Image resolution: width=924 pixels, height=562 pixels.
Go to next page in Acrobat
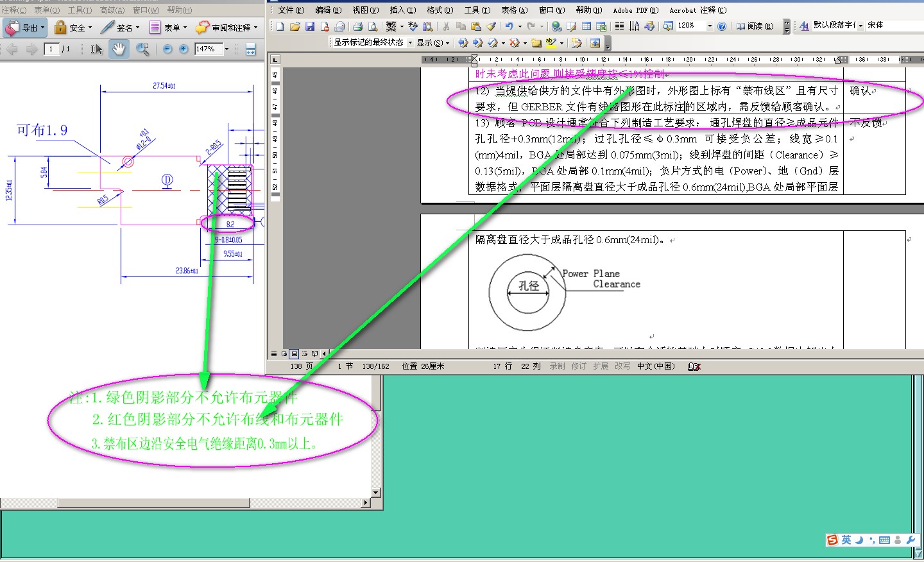pyautogui.click(x=31, y=49)
